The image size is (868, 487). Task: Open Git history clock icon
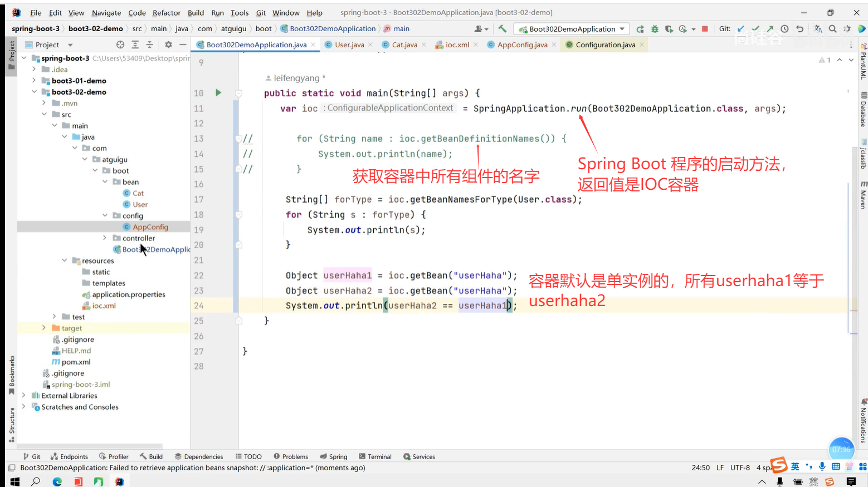click(x=784, y=29)
